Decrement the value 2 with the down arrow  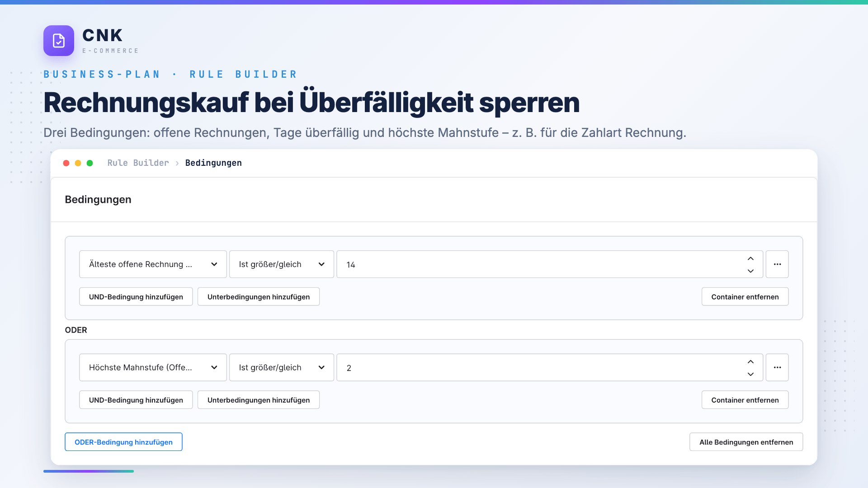[x=750, y=374]
